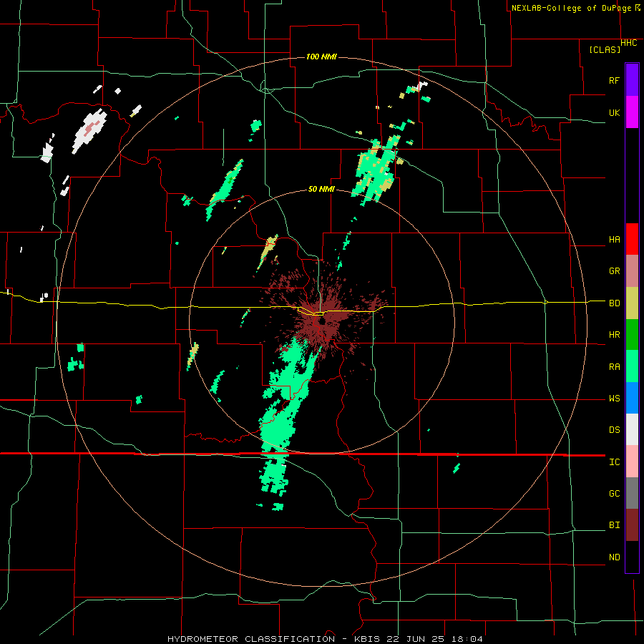Click the HHC product label
The image size is (644, 644).
(x=629, y=43)
